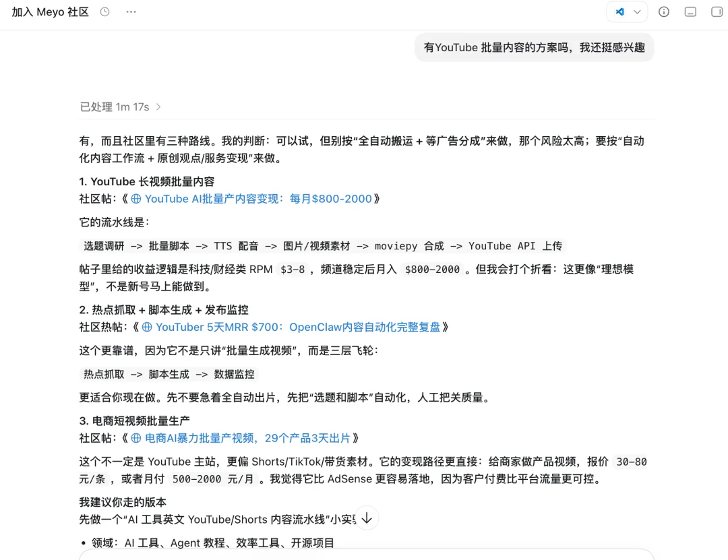This screenshot has height=560, width=728.
Task: Click the inline code 500-2000 元/月
Action: point(212,478)
